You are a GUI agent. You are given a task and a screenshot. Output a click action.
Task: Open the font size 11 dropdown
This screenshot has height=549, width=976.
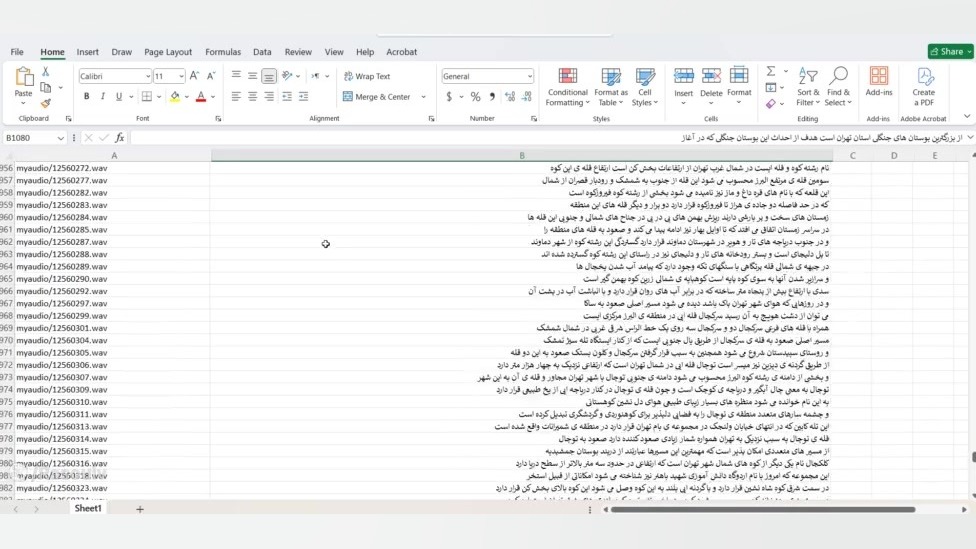coord(181,76)
